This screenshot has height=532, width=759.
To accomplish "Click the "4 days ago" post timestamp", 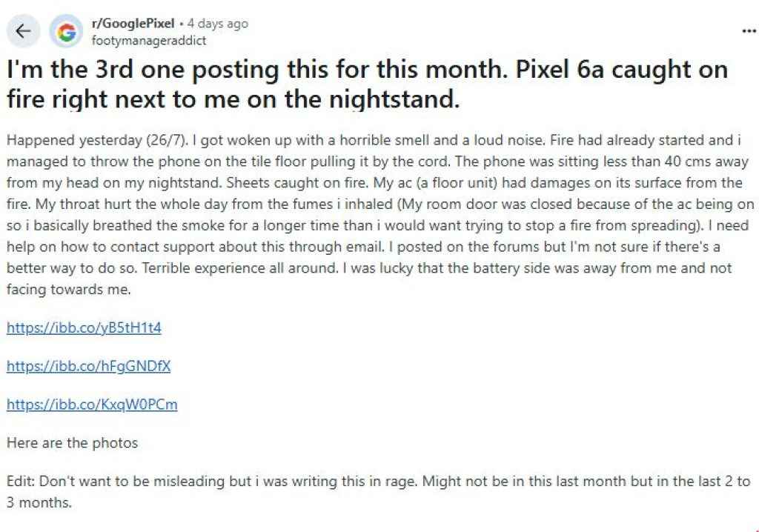I will 218,24.
